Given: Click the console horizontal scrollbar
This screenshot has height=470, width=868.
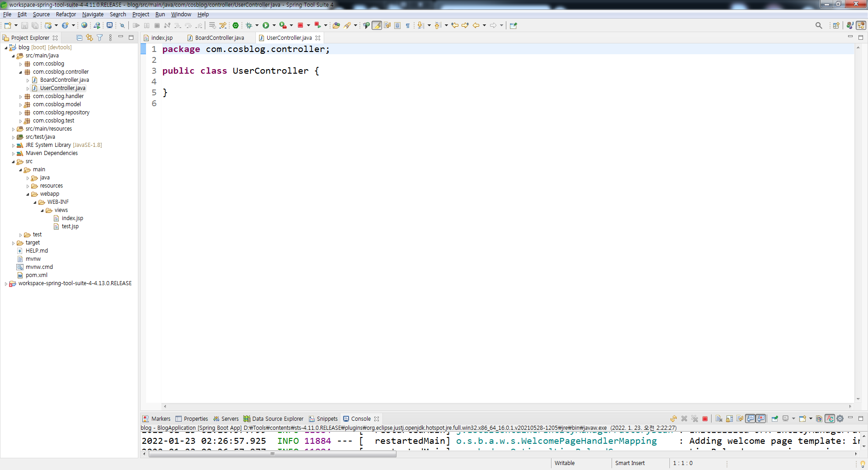Looking at the screenshot, I should pos(273,454).
